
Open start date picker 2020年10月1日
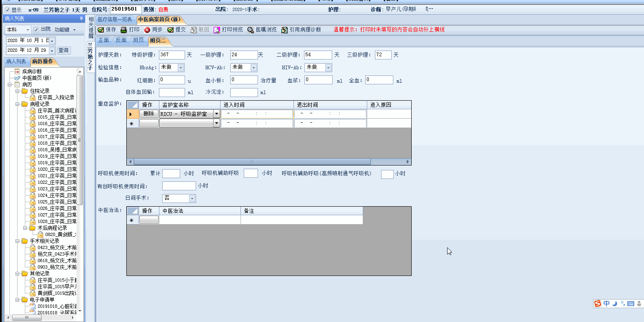tap(52, 41)
